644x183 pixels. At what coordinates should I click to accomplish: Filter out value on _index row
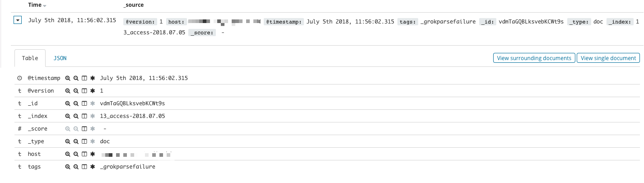[x=76, y=116]
